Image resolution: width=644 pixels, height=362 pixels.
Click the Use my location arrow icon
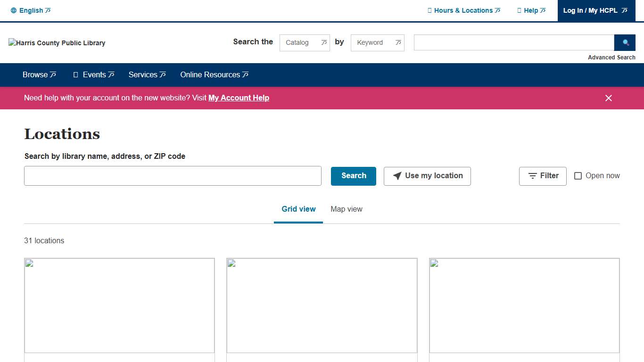pyautogui.click(x=397, y=176)
